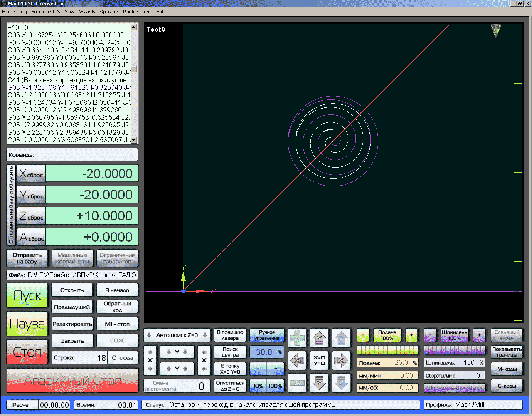The width and height of the screenshot is (532, 416).
Task: Increase jog speed with blue plus button
Action: (x=276, y=369)
